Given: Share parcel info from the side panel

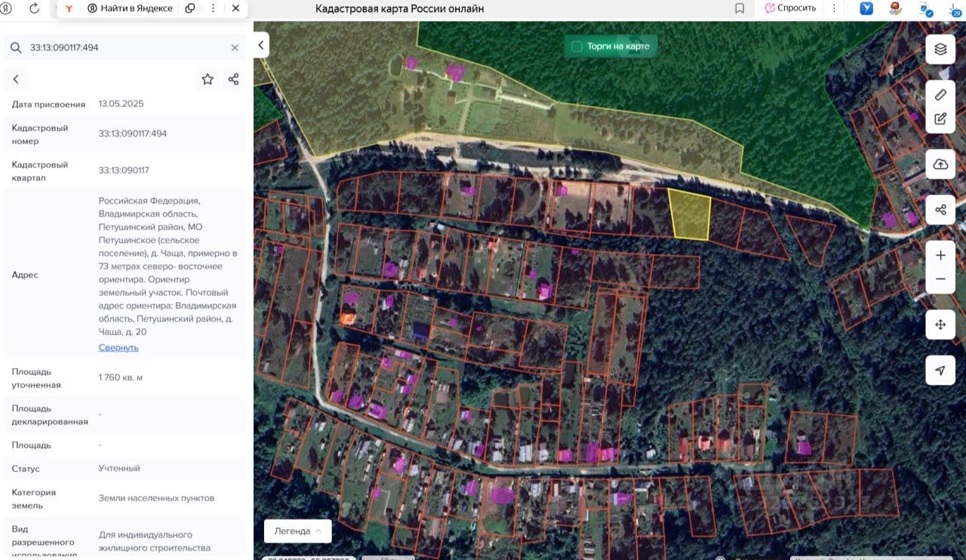Looking at the screenshot, I should pyautogui.click(x=233, y=79).
